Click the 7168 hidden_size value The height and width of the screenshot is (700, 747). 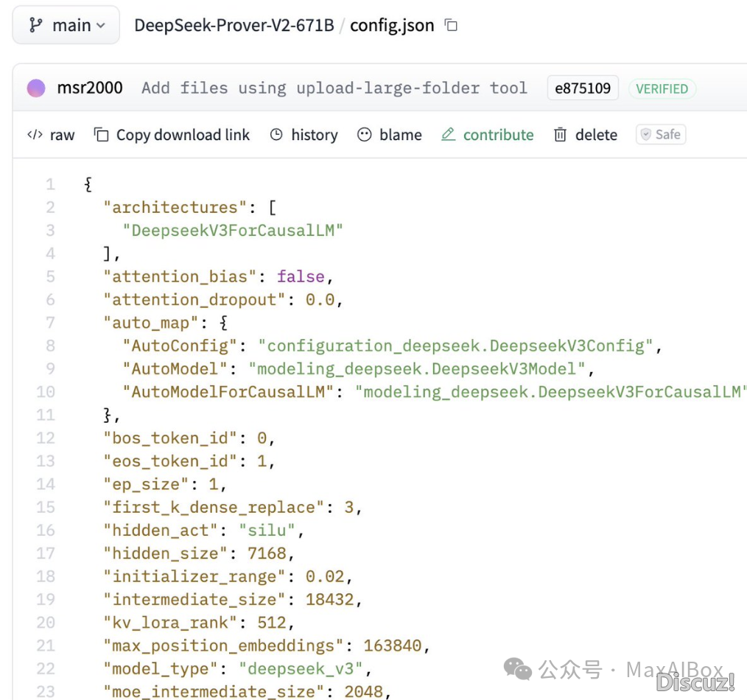(267, 553)
